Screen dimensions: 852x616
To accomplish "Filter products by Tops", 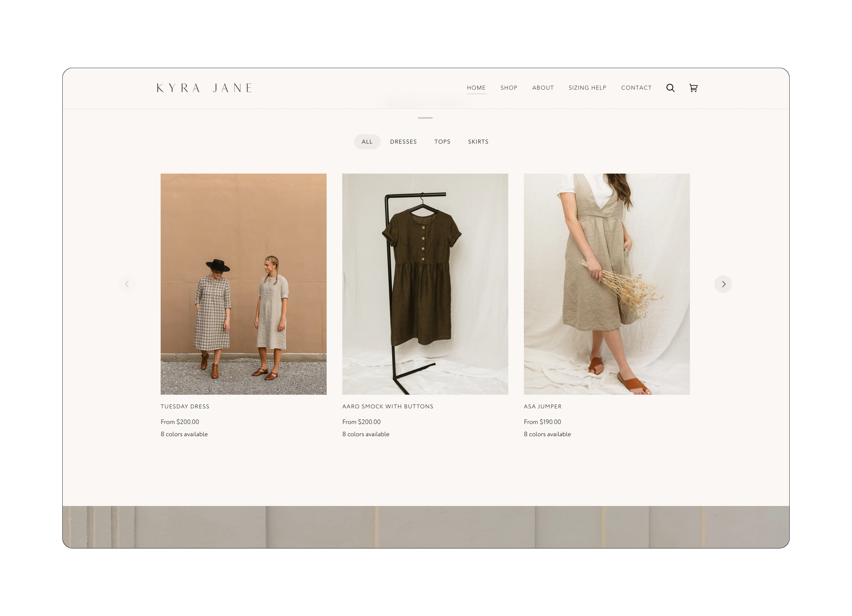I will coord(442,142).
